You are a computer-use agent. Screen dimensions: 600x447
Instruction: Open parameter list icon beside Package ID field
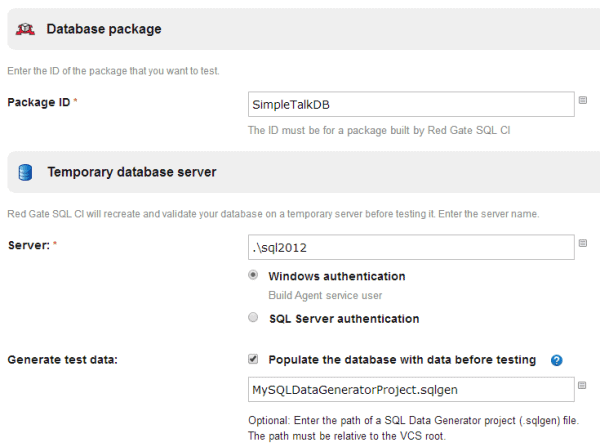[x=583, y=100]
